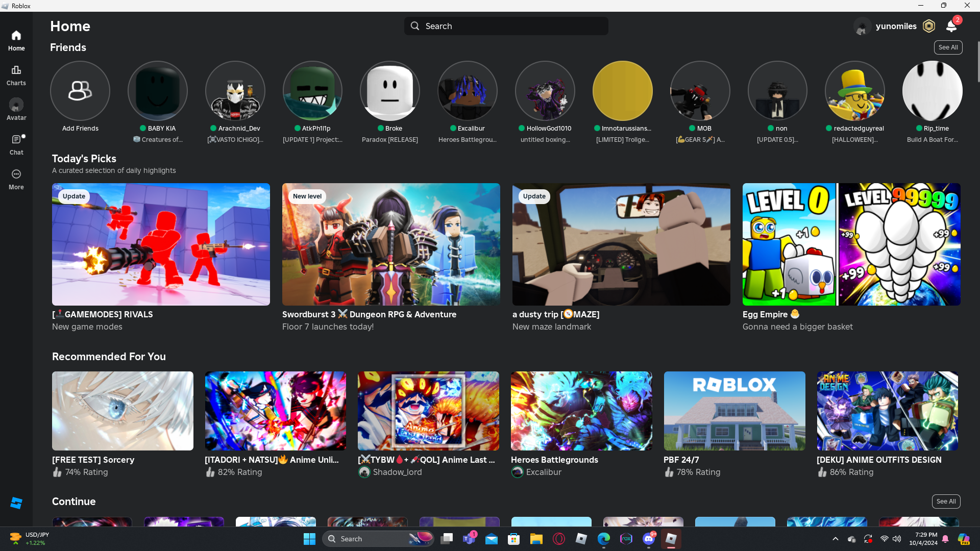Click the USD/JPY taskbar widget

click(30, 539)
